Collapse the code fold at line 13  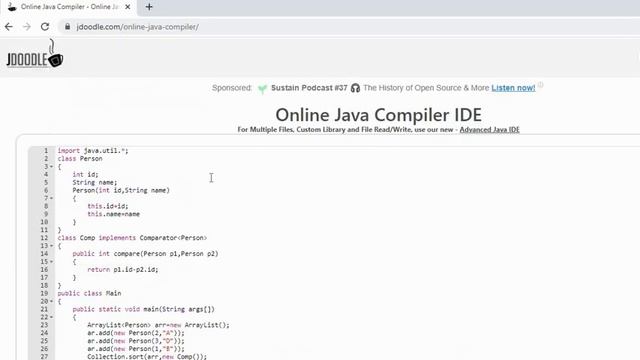click(51, 246)
